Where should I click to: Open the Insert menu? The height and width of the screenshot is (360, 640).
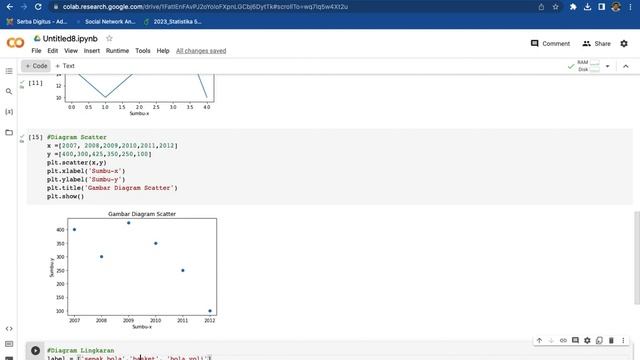point(91,51)
